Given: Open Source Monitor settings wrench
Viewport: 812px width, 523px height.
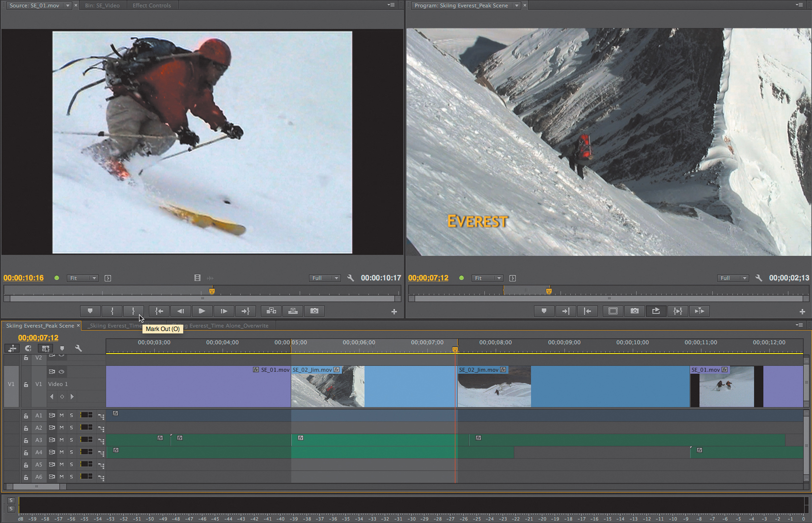Looking at the screenshot, I should pyautogui.click(x=350, y=278).
